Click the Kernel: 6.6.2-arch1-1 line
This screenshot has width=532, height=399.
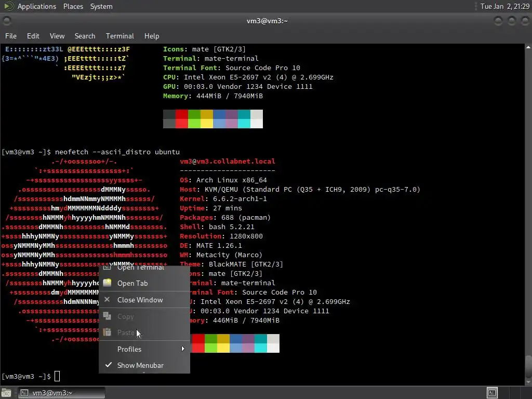pos(223,199)
